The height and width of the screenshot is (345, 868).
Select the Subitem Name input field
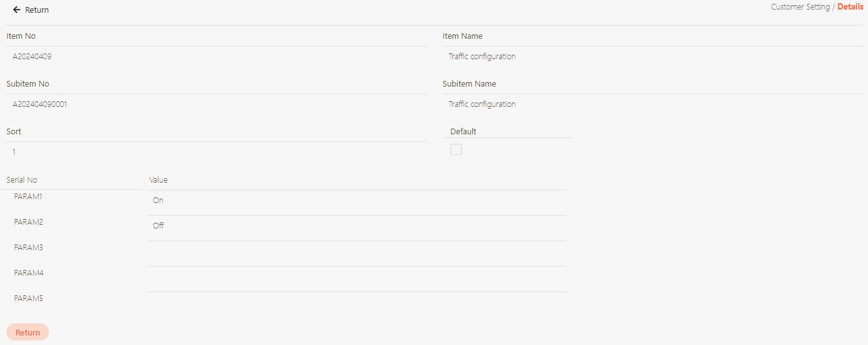coord(653,104)
